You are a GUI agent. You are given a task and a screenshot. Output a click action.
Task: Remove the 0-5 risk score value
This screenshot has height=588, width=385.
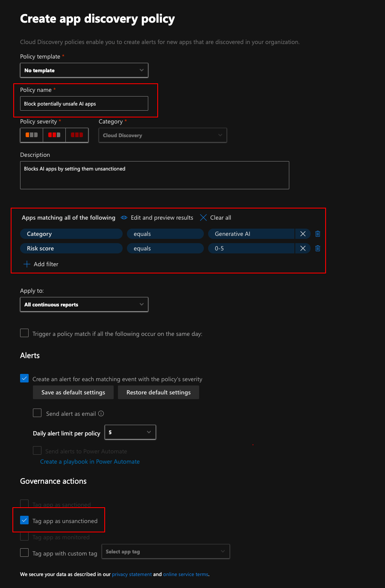click(303, 248)
